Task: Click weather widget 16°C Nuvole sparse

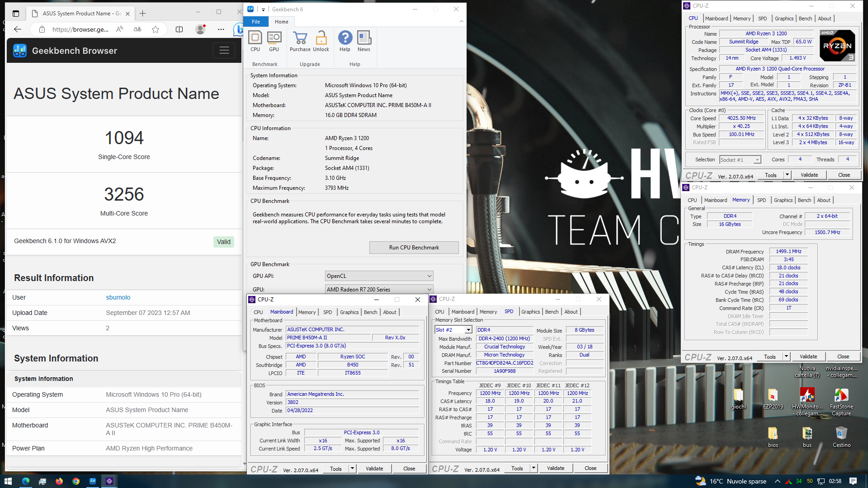Action: click(731, 481)
